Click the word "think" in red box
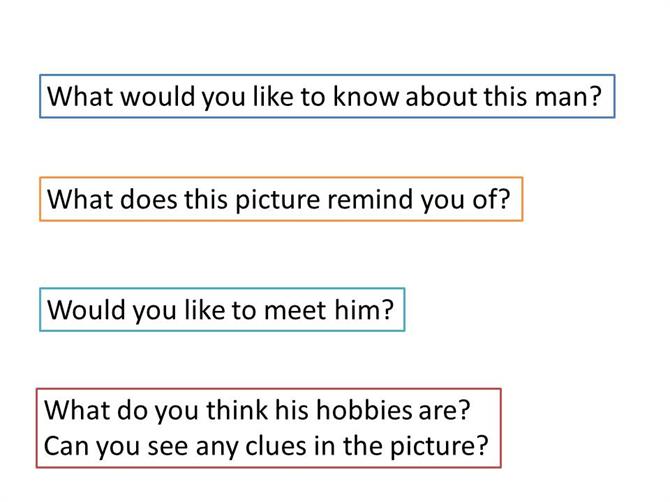Screen dimensions: 670x502 pos(237,410)
